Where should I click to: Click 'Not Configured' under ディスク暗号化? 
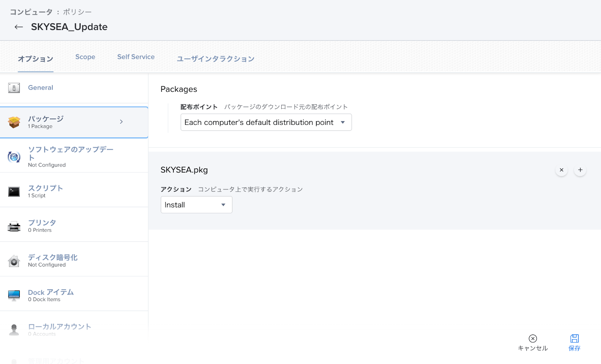tap(47, 265)
